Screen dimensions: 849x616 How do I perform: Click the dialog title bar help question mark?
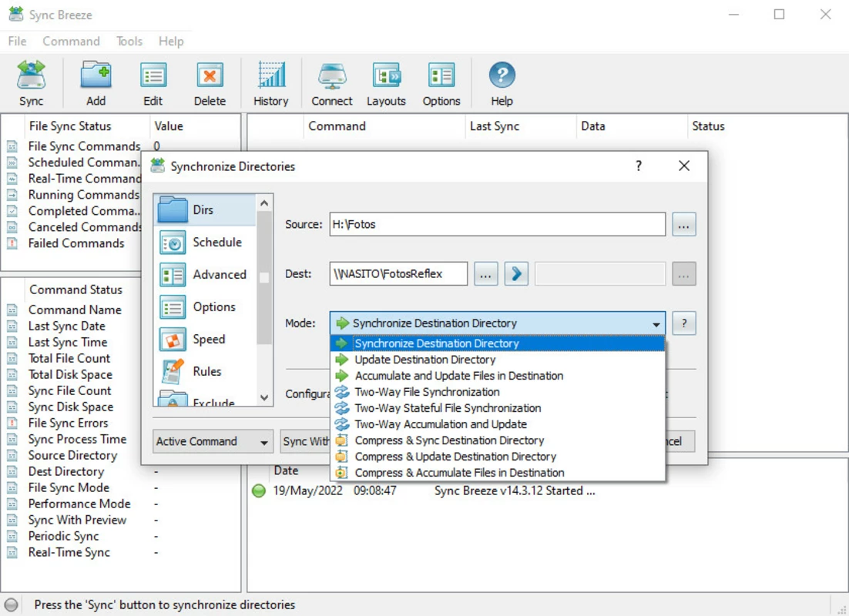pyautogui.click(x=639, y=166)
